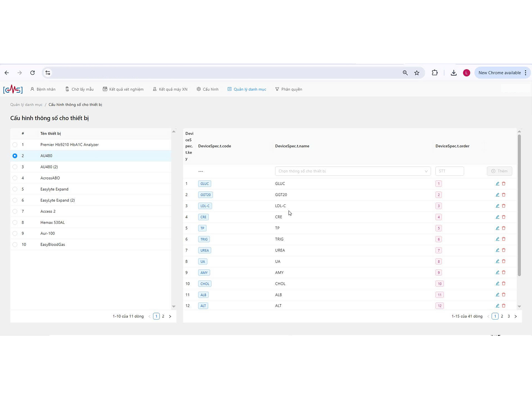Viewport: 532px width, 399px height.
Task: Delete the GGT20 parameter with trash icon
Action: tap(504, 195)
